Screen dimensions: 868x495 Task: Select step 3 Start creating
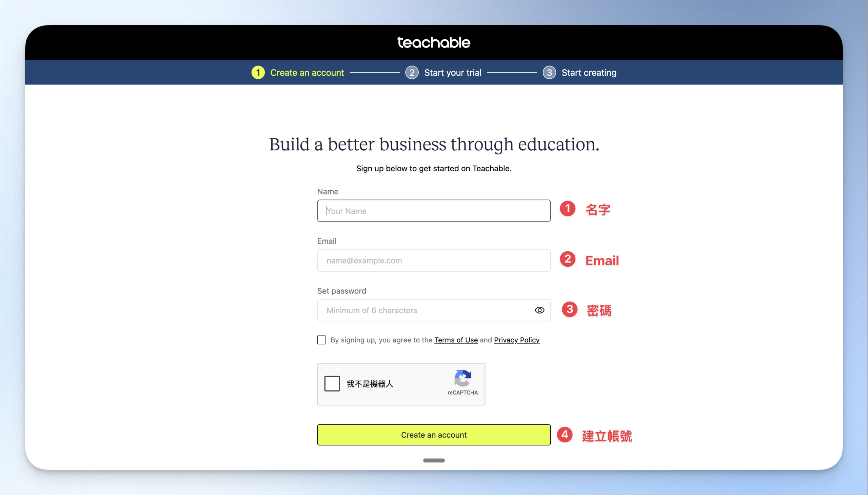click(x=579, y=72)
